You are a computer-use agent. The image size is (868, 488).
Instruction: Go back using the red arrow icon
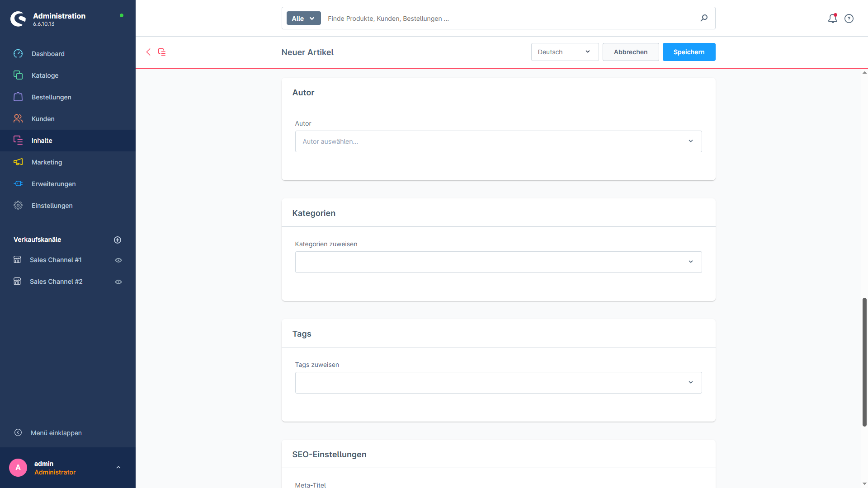click(148, 52)
